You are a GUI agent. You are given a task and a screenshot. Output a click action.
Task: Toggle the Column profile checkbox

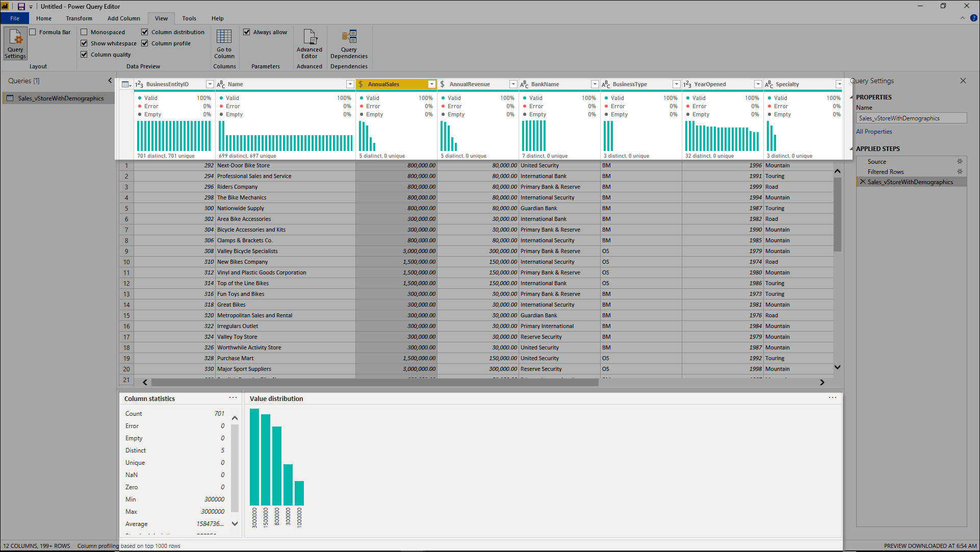click(x=145, y=43)
